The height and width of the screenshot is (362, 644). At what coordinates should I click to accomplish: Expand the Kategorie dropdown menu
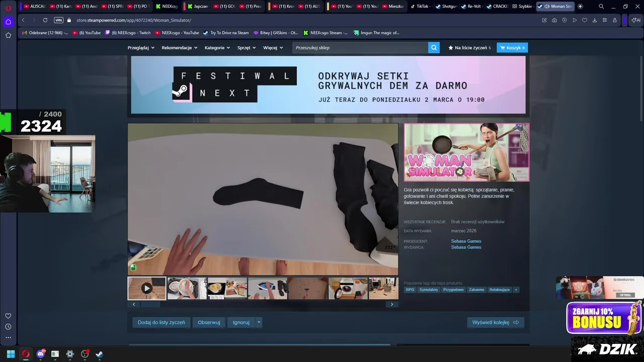pos(217,48)
